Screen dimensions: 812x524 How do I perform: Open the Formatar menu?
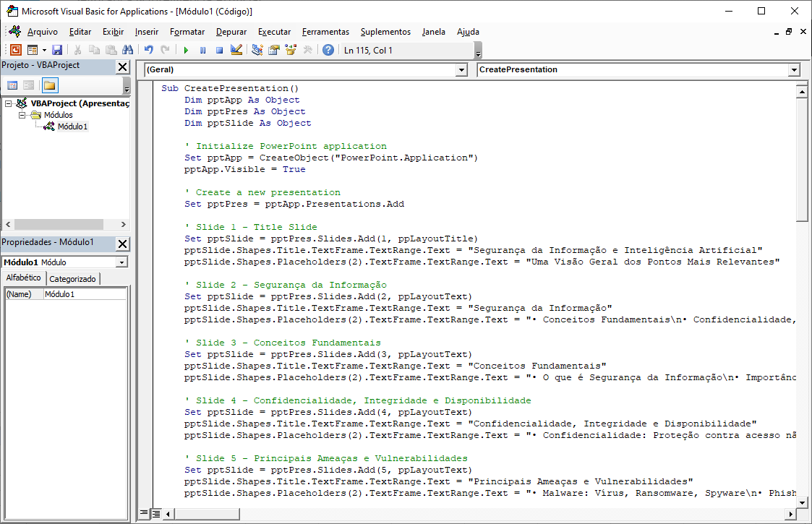coord(187,32)
